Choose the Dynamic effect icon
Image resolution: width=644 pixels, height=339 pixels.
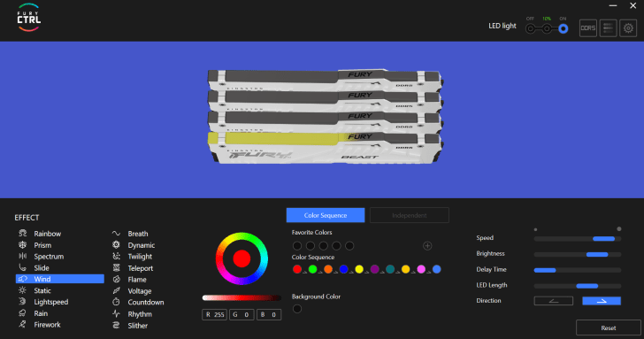pos(116,245)
